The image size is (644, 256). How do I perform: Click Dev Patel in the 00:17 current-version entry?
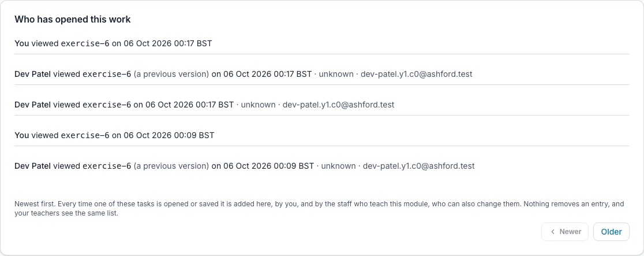pos(32,105)
